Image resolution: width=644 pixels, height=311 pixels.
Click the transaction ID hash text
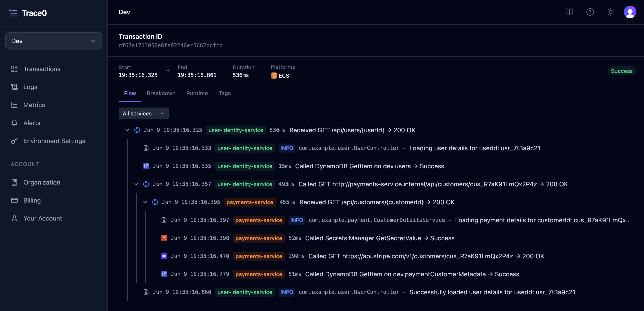pos(171,45)
